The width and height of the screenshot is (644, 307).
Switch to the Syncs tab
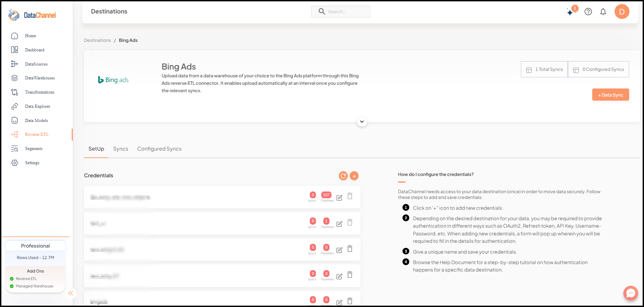(121, 149)
